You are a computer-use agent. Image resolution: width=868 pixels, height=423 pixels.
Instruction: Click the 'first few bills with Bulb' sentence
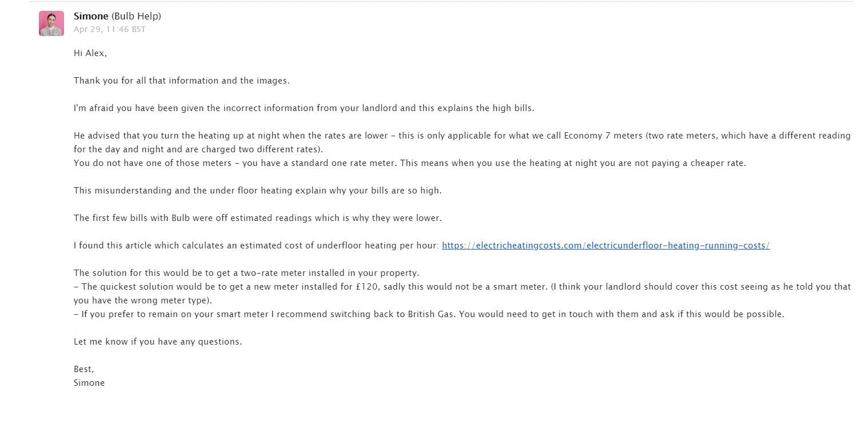pyautogui.click(x=258, y=218)
